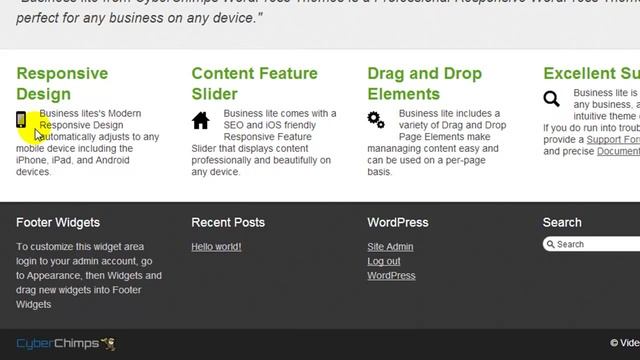Click the Search widget heading
This screenshot has width=640, height=360.
coord(562,222)
